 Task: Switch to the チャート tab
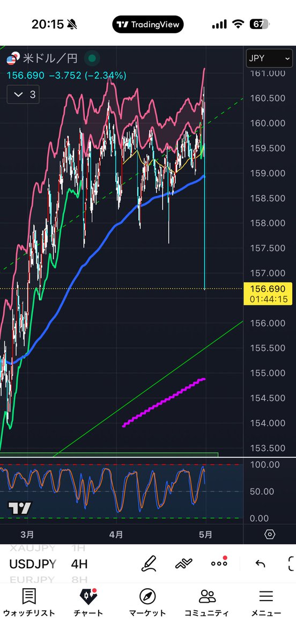coord(88,602)
